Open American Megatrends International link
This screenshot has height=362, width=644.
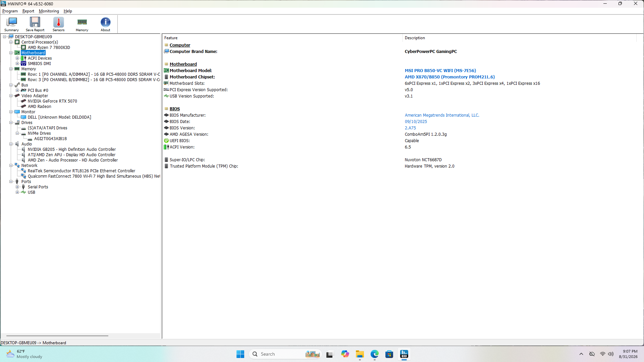tap(442, 115)
